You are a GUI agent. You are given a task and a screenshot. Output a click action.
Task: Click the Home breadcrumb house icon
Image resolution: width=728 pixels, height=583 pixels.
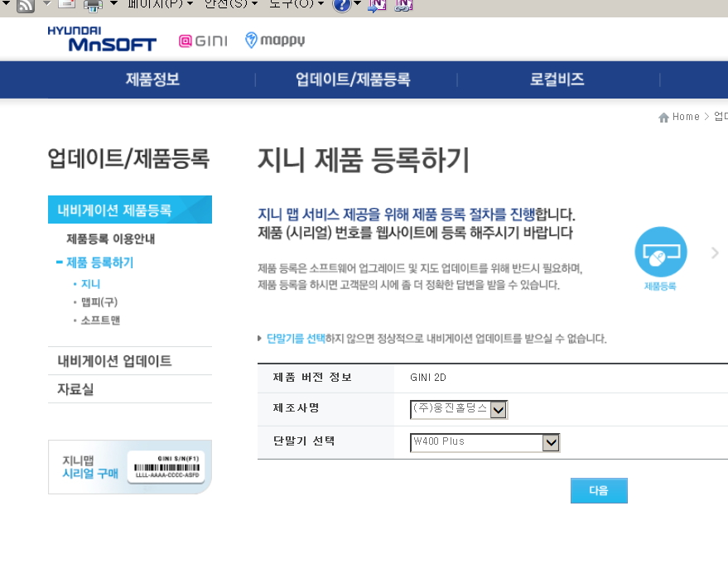(x=663, y=118)
